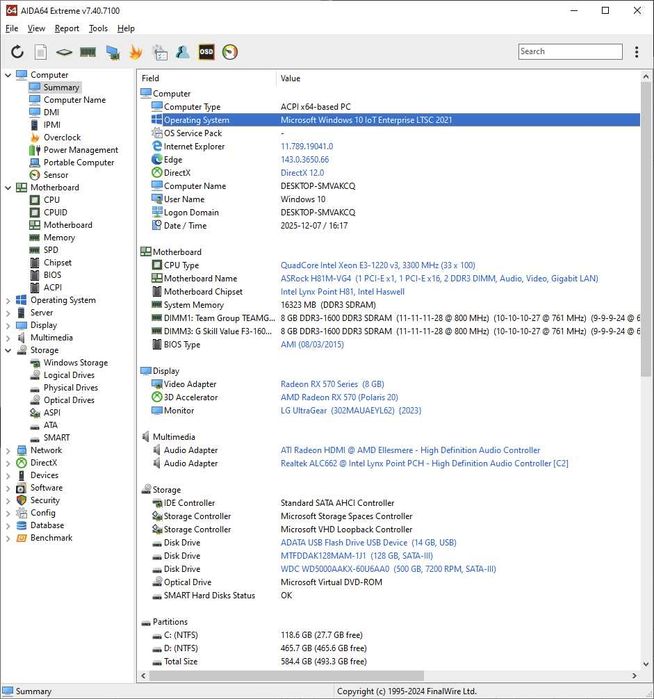This screenshot has height=699, width=654.
Task: Expand the Server tree node
Action: pyautogui.click(x=8, y=312)
